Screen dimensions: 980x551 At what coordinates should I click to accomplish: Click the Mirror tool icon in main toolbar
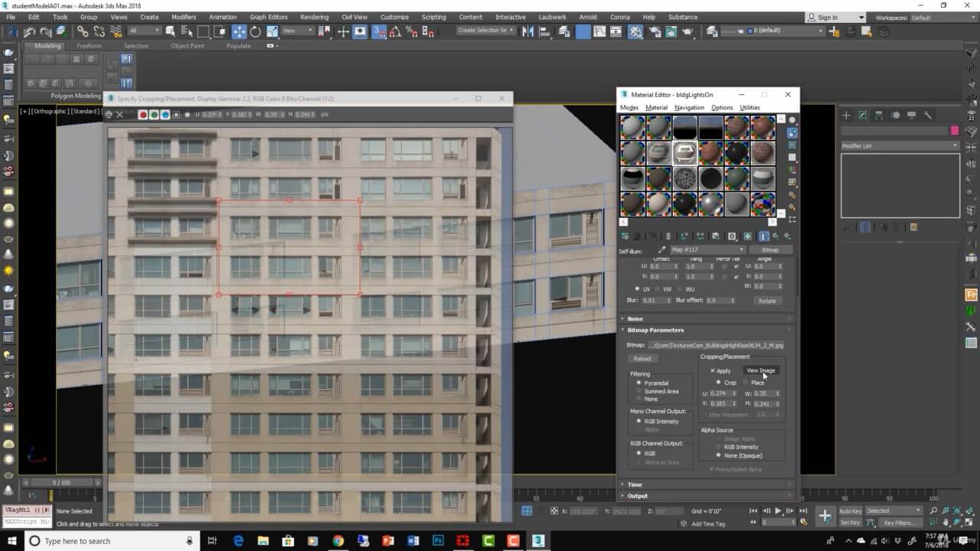(528, 31)
